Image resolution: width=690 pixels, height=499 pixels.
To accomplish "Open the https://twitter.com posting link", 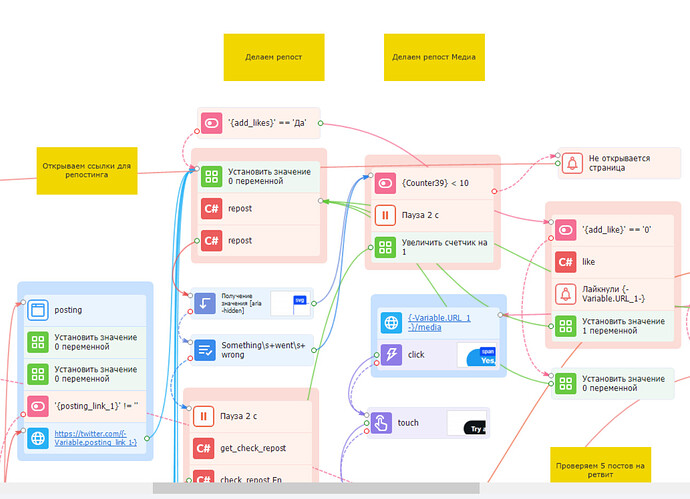I will (x=95, y=438).
